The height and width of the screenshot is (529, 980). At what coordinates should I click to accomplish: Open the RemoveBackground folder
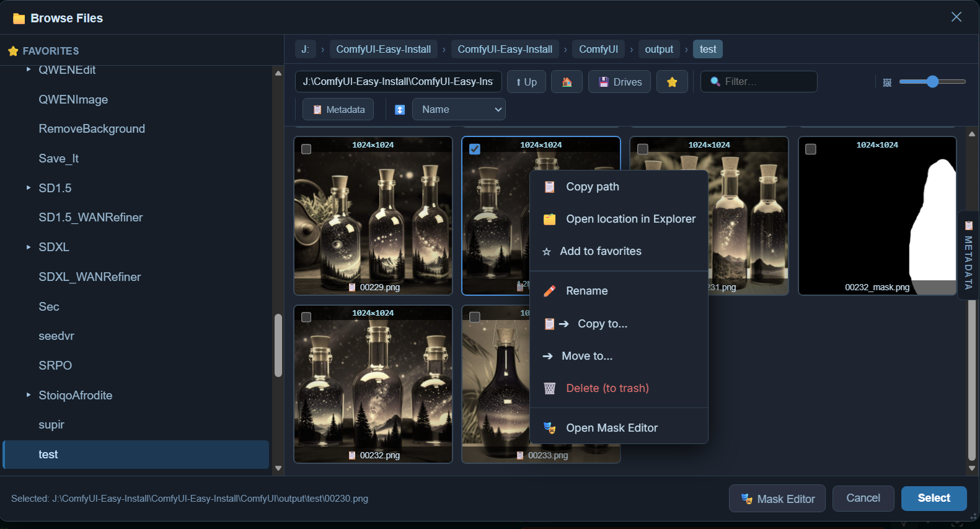tap(92, 128)
